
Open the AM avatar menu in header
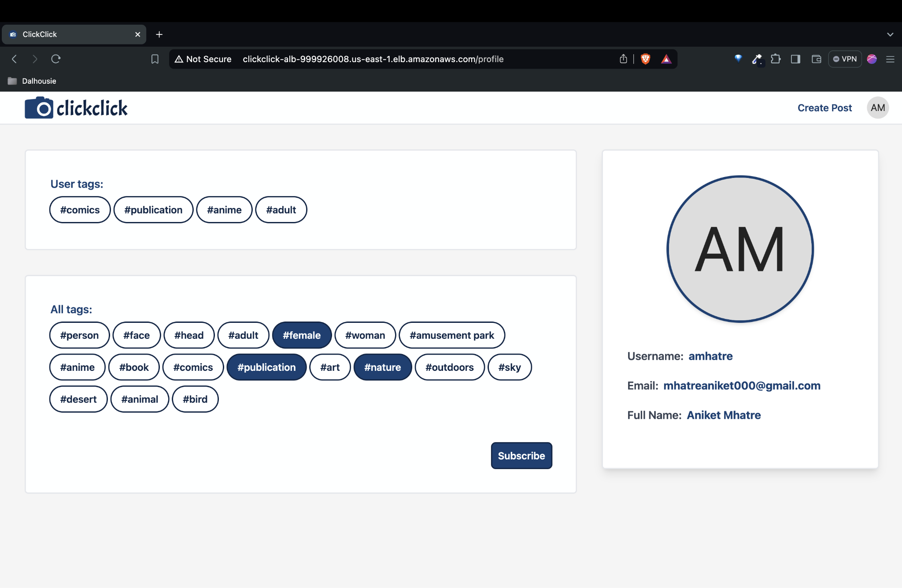[x=877, y=108]
